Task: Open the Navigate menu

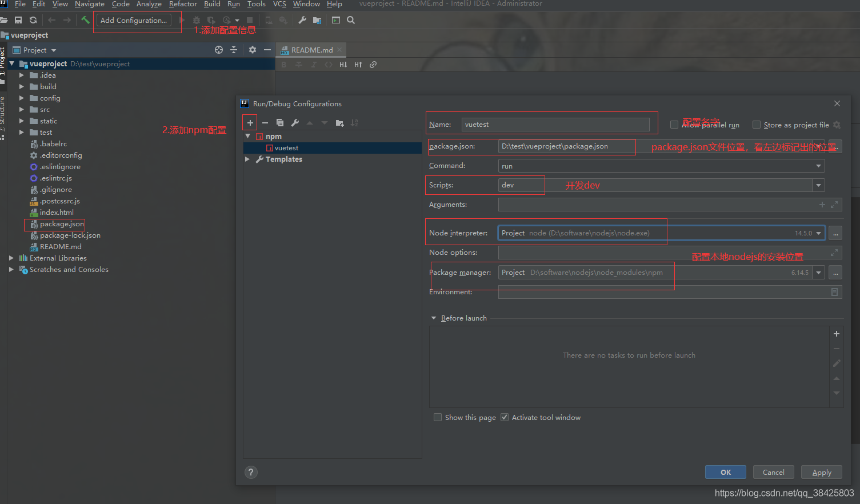Action: click(90, 4)
